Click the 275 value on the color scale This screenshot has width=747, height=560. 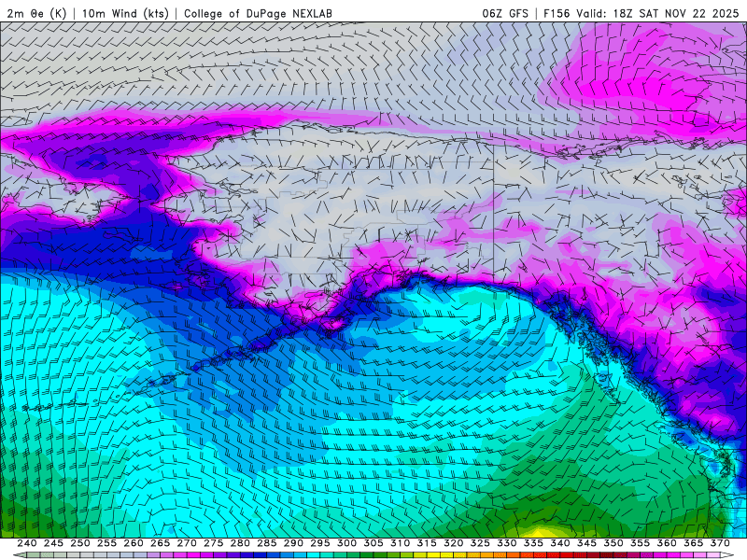[x=214, y=543]
